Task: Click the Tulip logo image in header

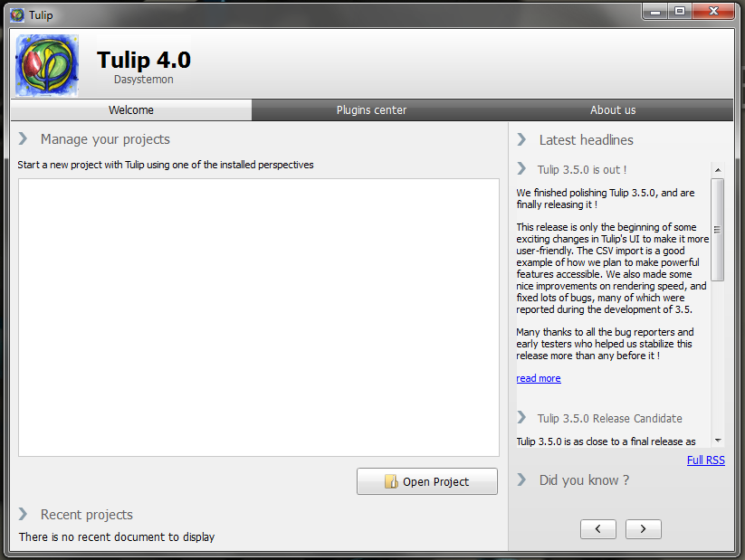Action: [47, 65]
